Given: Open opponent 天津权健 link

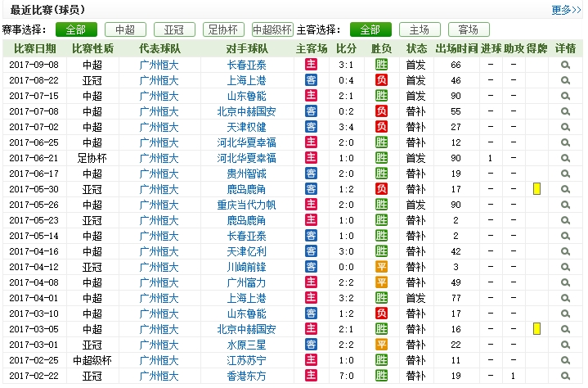Looking at the screenshot, I should click(247, 127).
